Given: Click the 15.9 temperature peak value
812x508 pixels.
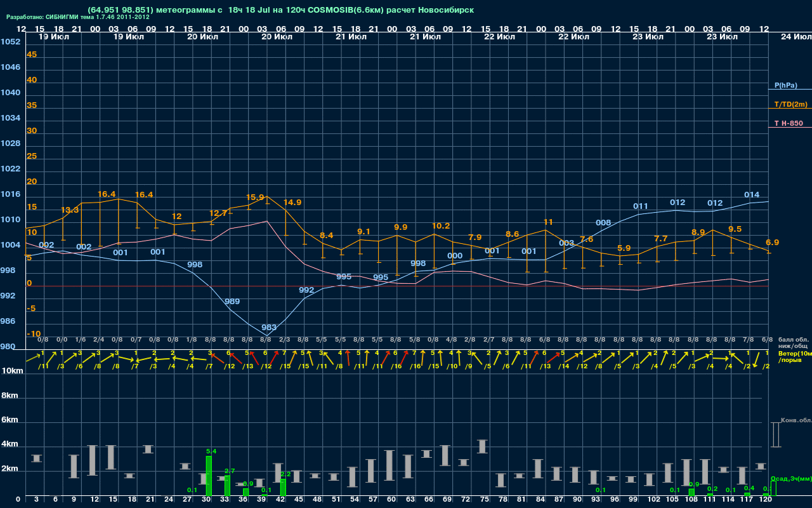Looking at the screenshot, I should tap(255, 197).
